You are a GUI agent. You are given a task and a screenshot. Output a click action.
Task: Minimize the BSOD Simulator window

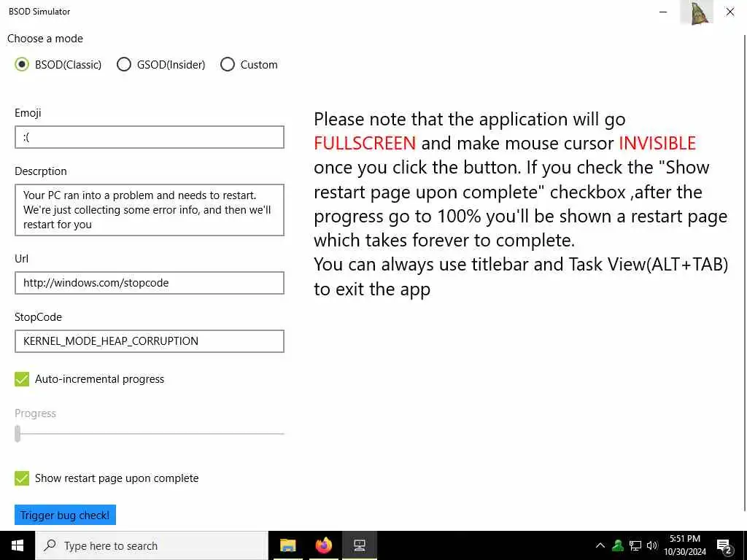[x=663, y=12]
